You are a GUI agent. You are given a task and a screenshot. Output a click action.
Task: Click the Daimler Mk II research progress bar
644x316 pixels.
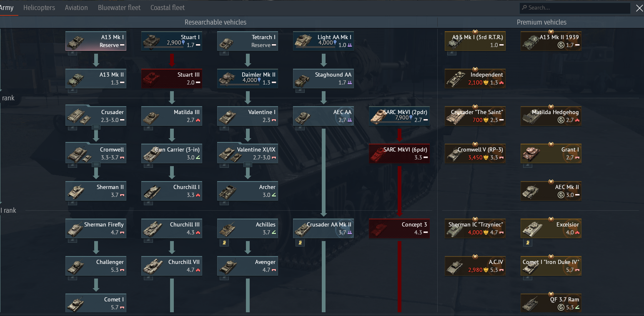pos(240,85)
